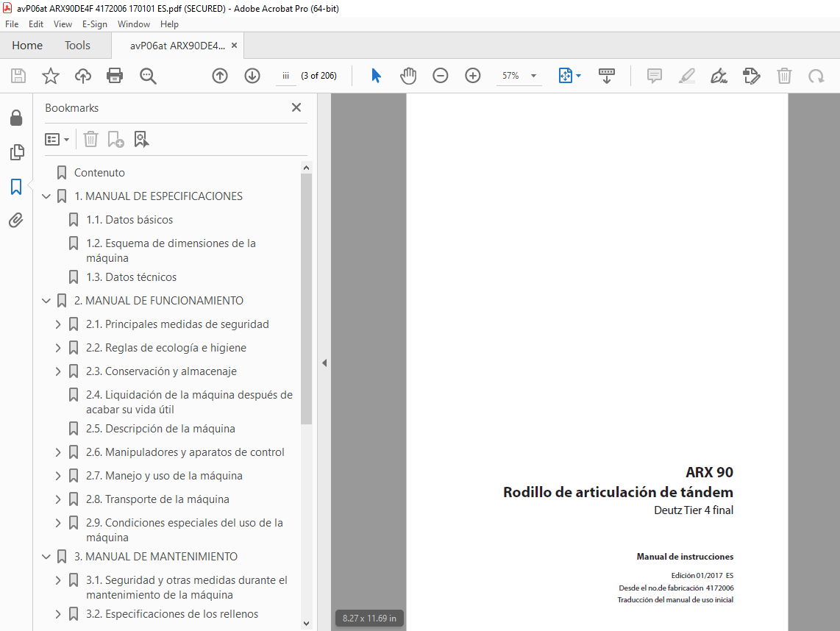
Task: Click the rotate/redo arrow icon
Action: tap(816, 76)
